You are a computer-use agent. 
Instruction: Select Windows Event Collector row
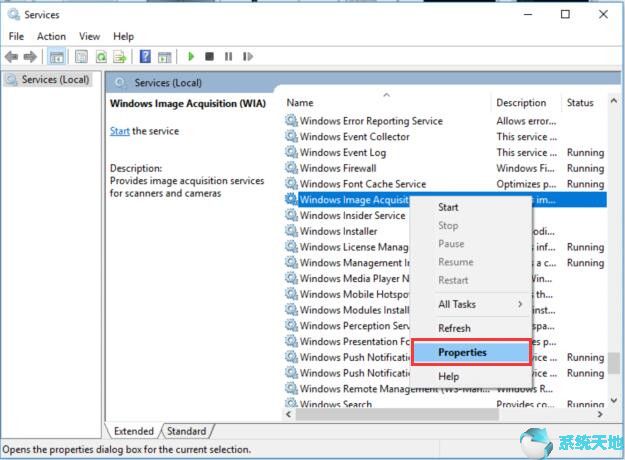pos(446,136)
